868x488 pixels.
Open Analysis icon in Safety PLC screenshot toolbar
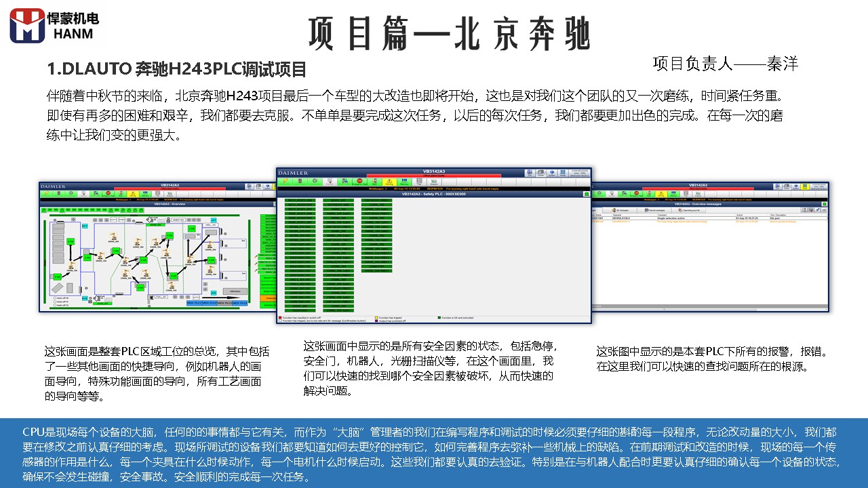click(x=434, y=182)
